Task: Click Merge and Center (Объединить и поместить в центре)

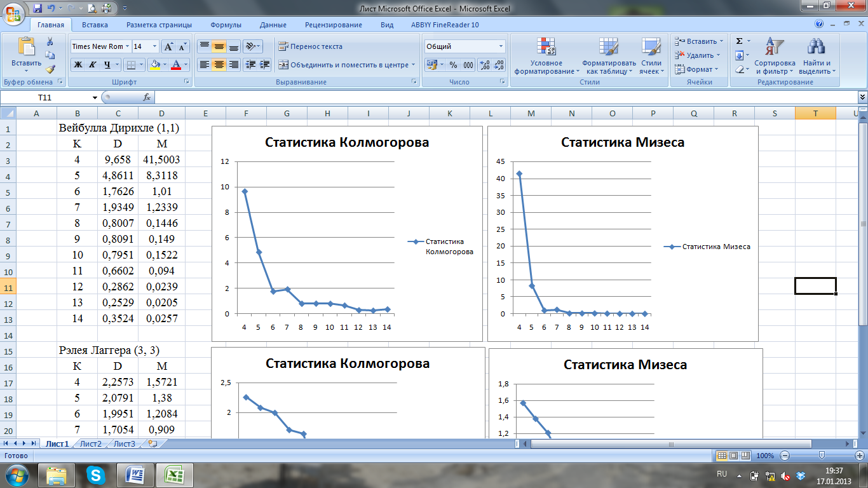Action: point(346,65)
